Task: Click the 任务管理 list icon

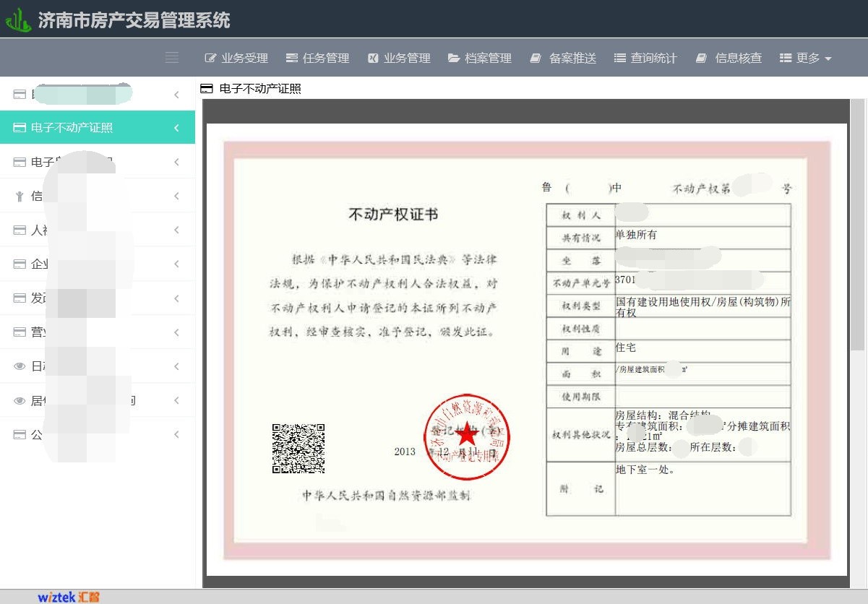Action: (x=292, y=59)
